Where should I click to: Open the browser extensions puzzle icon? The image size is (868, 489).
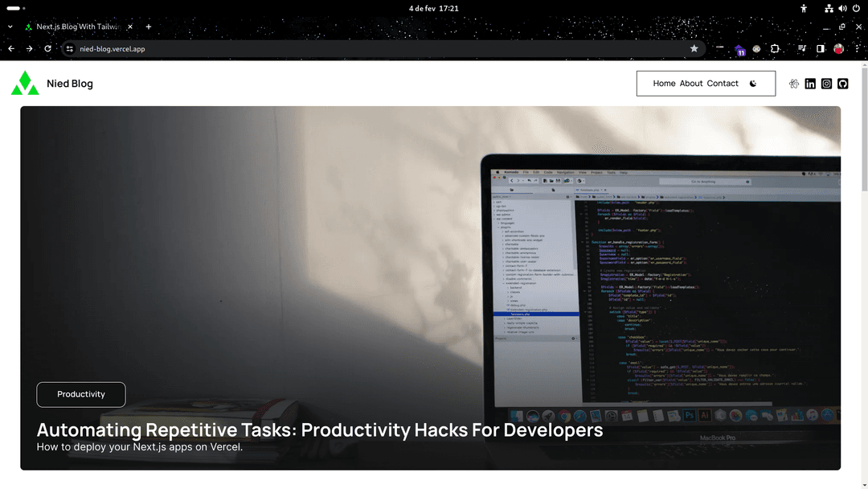coord(775,48)
